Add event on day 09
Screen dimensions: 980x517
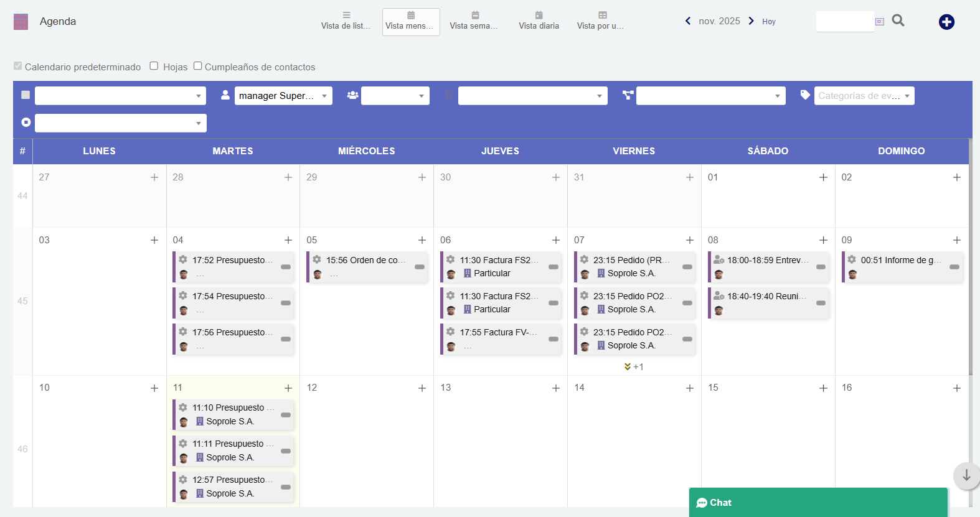tap(957, 240)
